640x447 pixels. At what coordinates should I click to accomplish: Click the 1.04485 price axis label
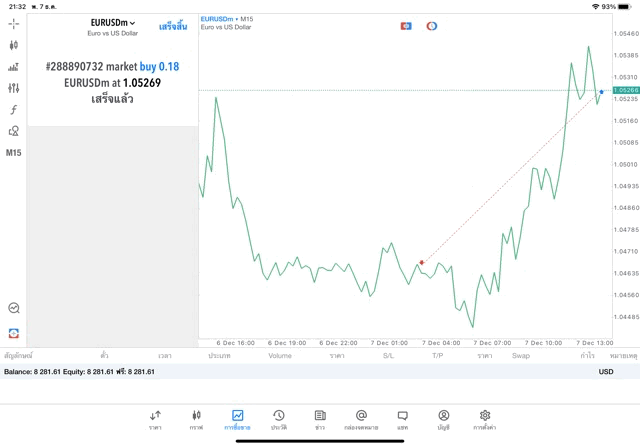pyautogui.click(x=626, y=317)
